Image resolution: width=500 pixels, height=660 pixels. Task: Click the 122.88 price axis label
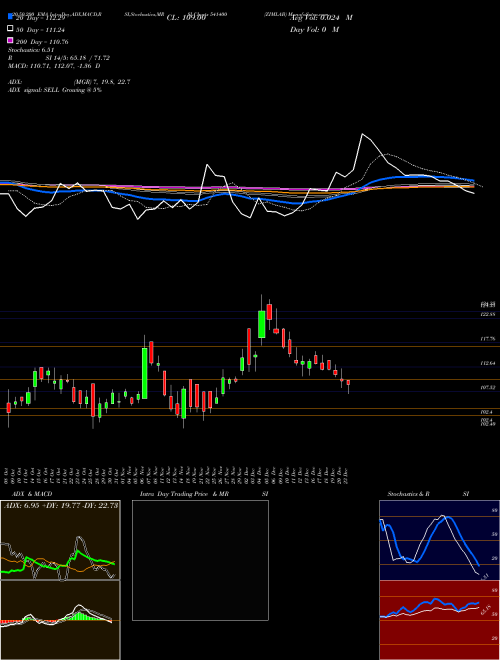point(488,314)
